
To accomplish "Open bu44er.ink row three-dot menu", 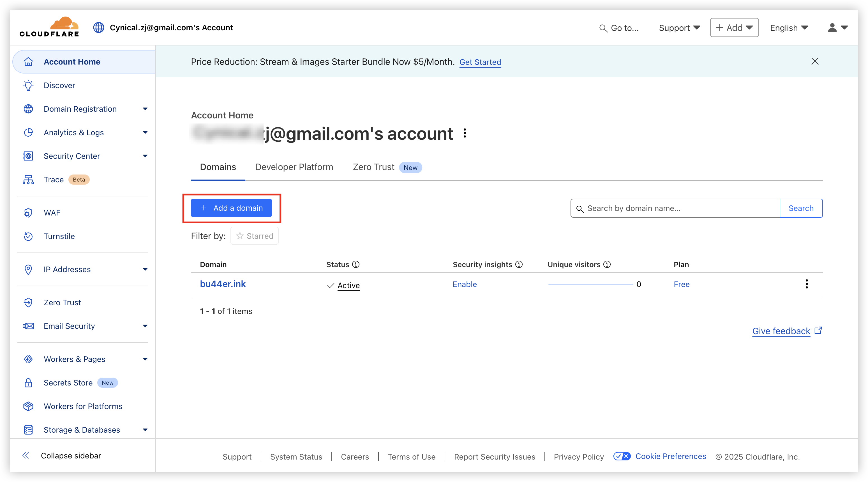I will pyautogui.click(x=807, y=284).
